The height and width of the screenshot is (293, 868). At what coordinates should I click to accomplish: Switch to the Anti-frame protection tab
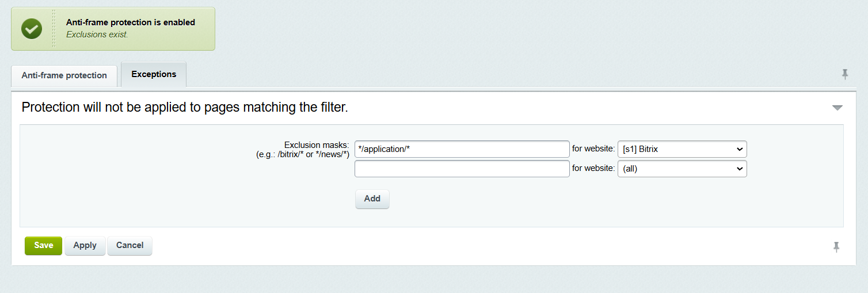pyautogui.click(x=64, y=75)
